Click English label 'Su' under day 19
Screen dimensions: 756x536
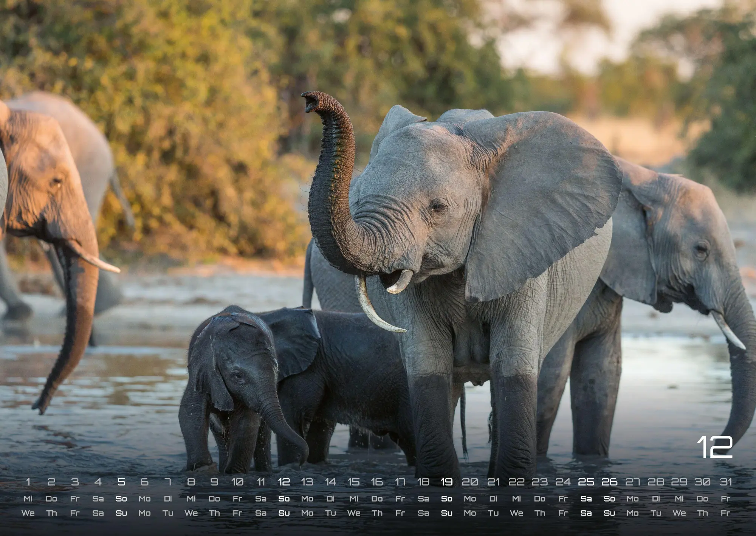[447, 513]
